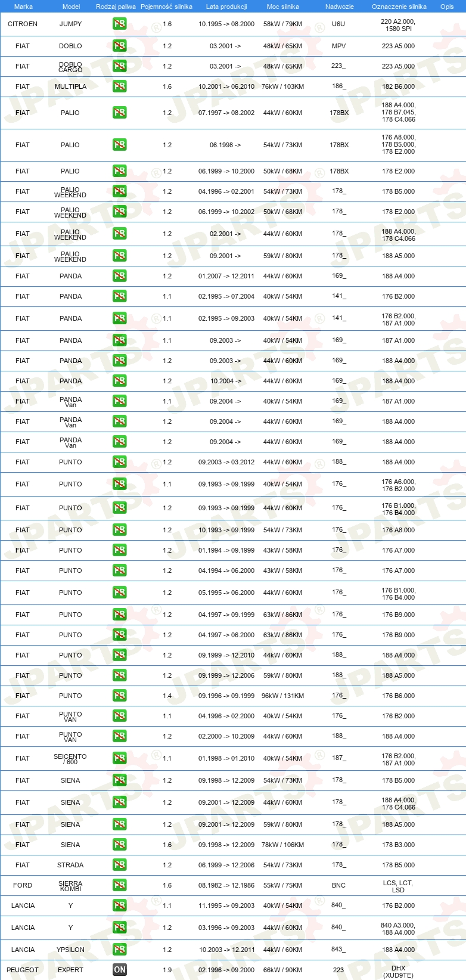466x980 pixels.
Task: Click the engine code 176 B6.000
Action: tap(398, 696)
